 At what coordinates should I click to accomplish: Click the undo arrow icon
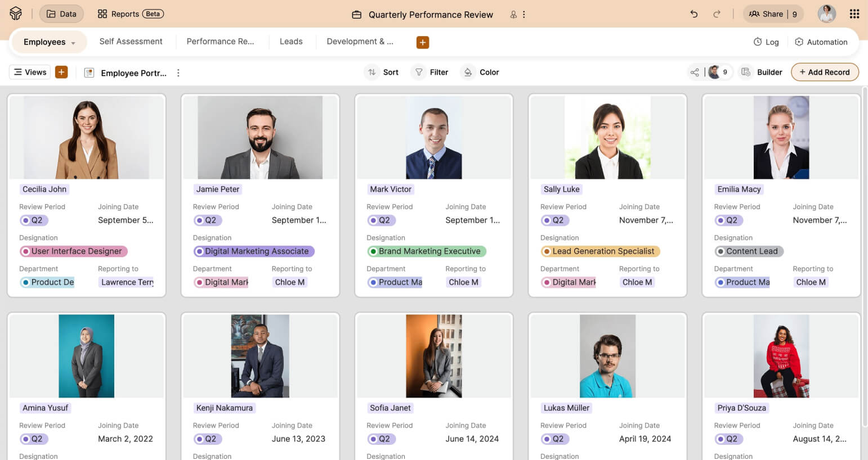(x=693, y=14)
